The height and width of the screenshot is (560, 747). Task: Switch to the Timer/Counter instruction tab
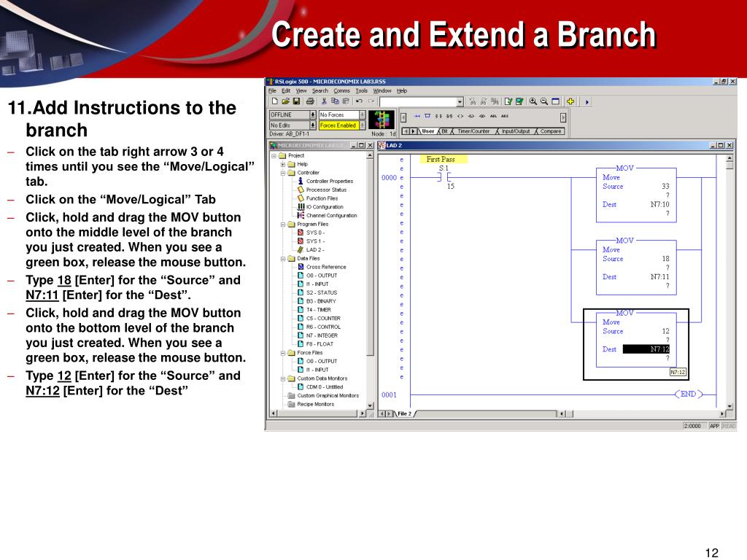click(x=473, y=131)
